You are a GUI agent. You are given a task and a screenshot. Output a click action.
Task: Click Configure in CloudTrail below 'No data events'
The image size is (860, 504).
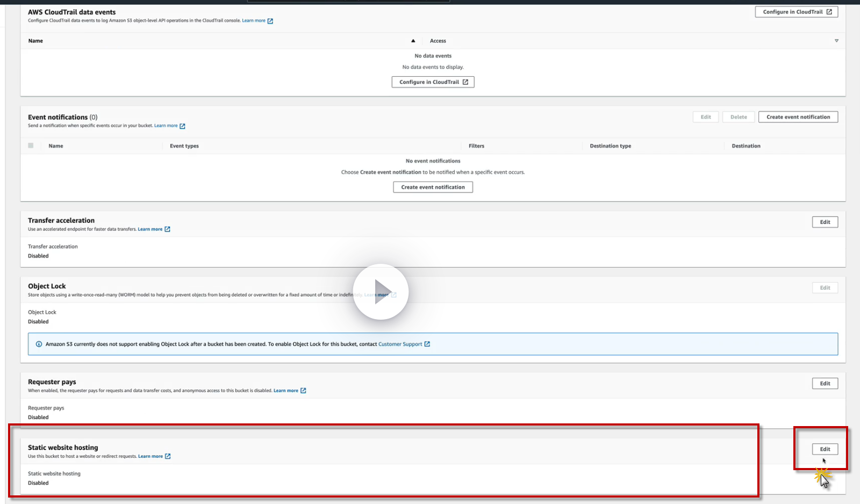[x=433, y=82]
